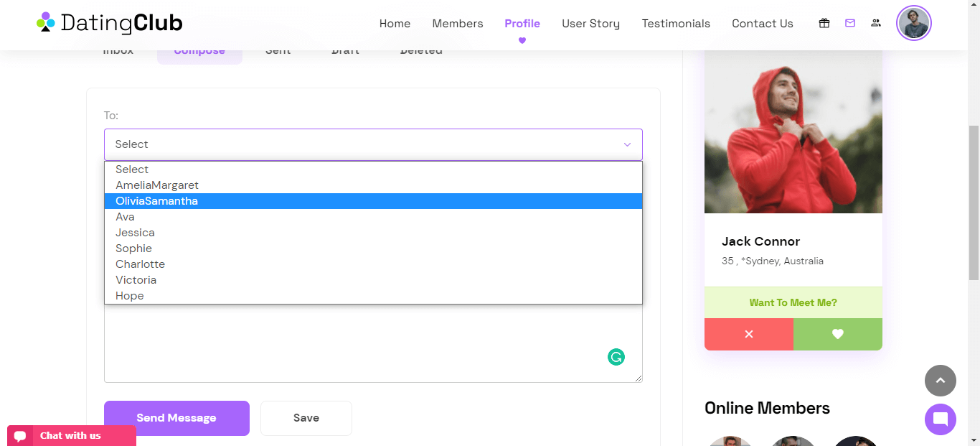Open the gift icon in header
980x446 pixels.
pyautogui.click(x=824, y=23)
